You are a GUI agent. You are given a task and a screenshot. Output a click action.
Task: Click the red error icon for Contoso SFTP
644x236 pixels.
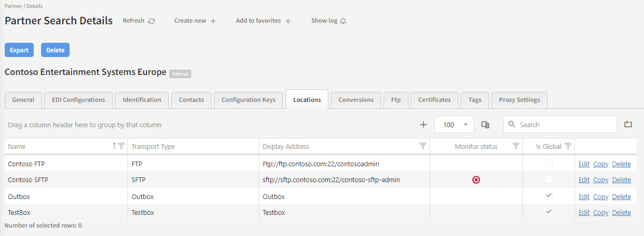(x=476, y=180)
